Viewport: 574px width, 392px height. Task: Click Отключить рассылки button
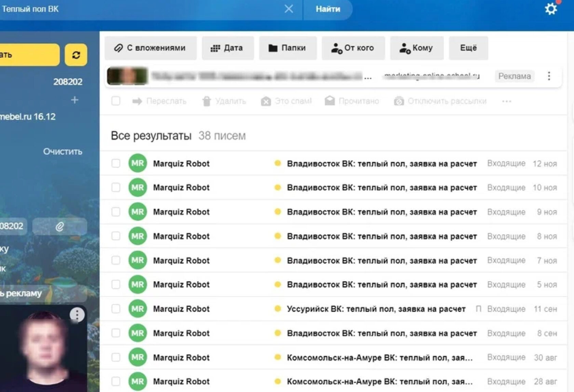(440, 101)
